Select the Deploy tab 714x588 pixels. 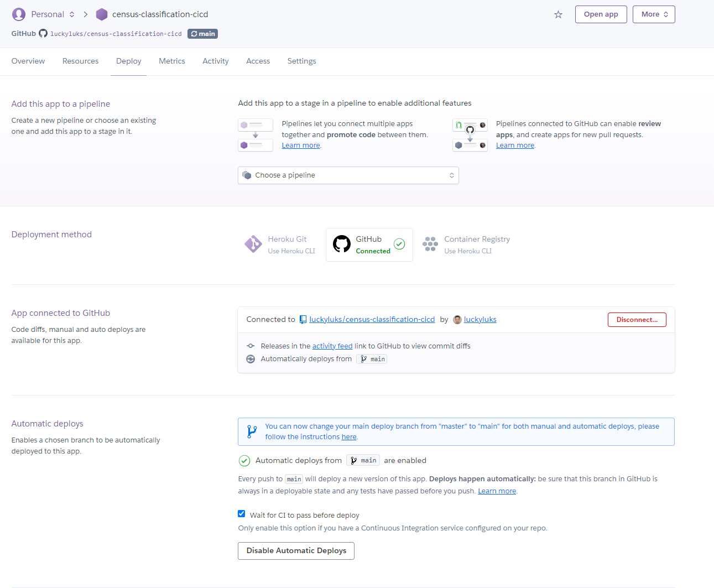(x=129, y=61)
